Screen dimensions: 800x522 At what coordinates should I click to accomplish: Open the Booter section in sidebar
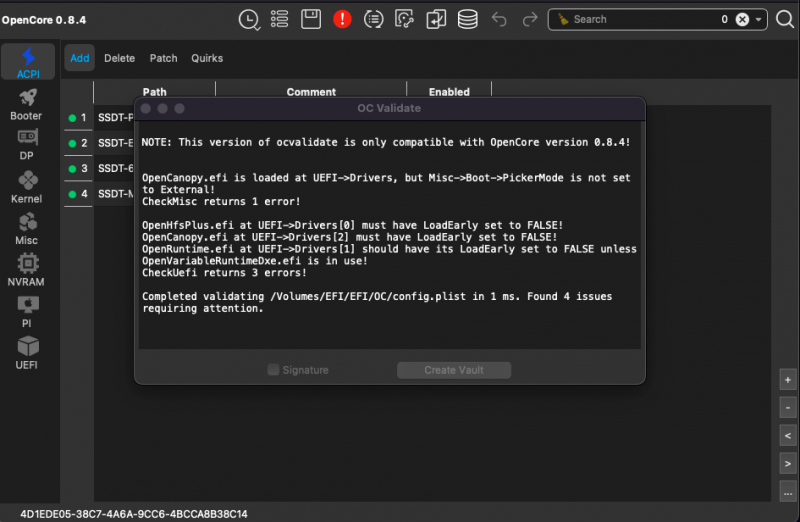tap(26, 103)
